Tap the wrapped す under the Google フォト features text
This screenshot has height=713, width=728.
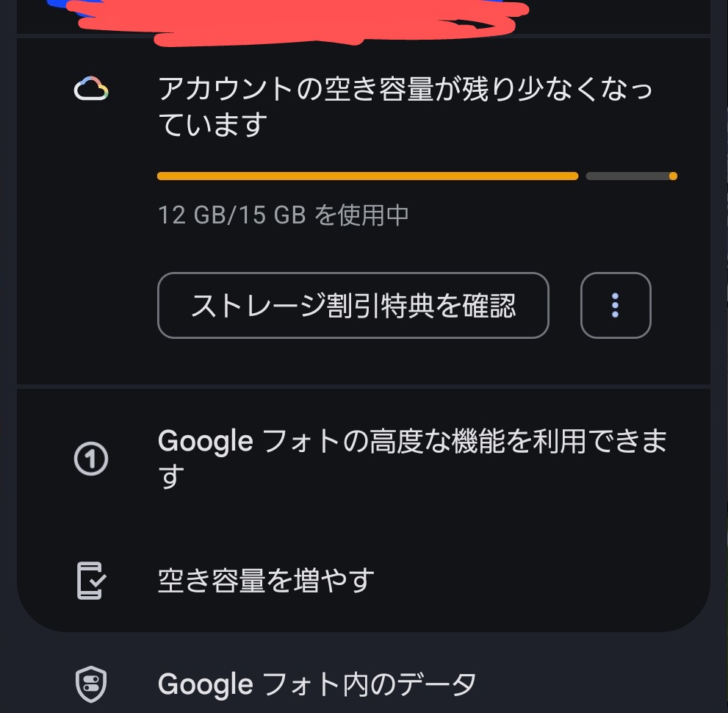tap(171, 476)
